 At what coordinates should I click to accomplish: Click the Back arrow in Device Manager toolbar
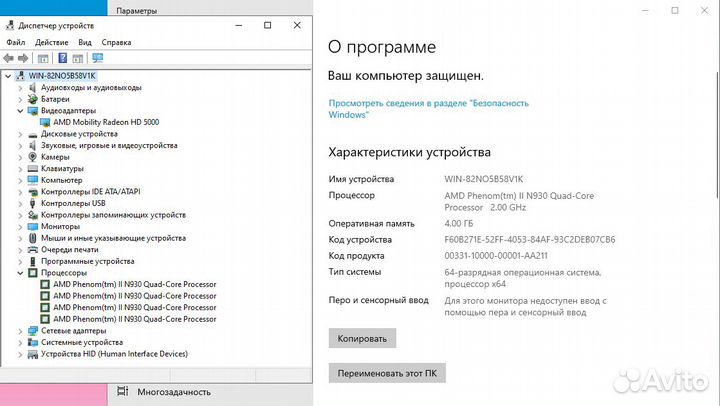pos(8,58)
